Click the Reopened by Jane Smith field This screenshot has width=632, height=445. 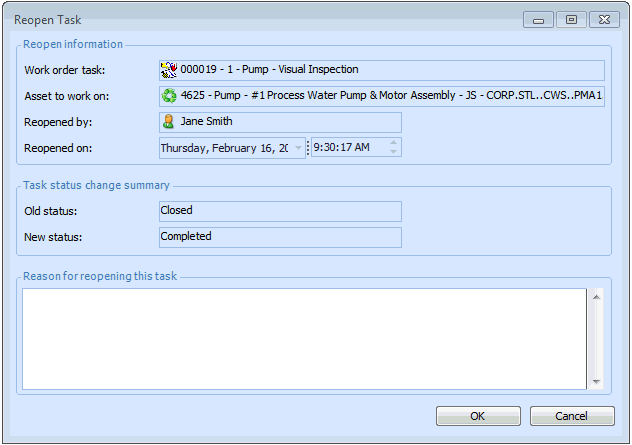(x=290, y=122)
